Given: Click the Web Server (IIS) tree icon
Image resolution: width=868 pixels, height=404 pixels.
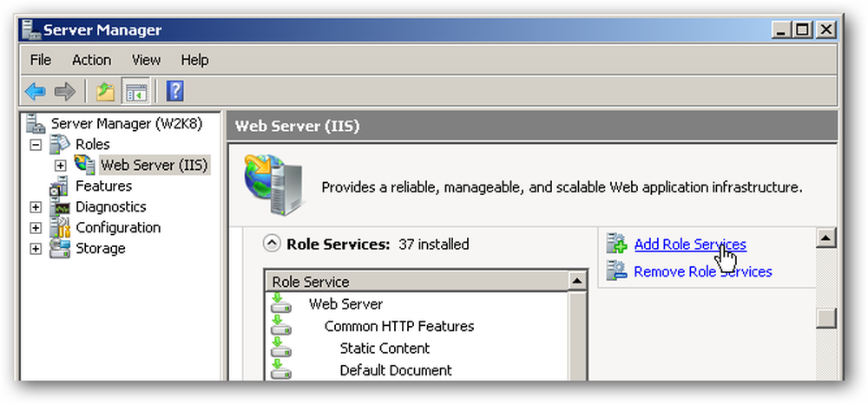Looking at the screenshot, I should pos(84,165).
